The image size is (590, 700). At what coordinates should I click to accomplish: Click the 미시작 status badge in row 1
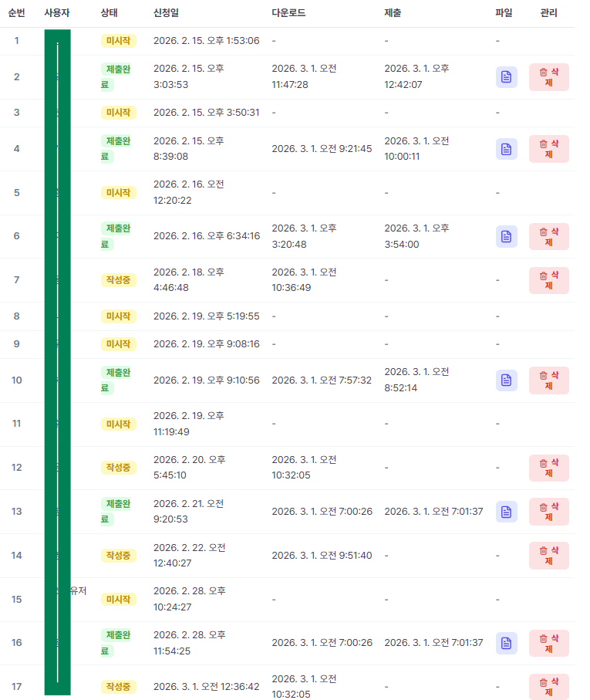click(119, 41)
